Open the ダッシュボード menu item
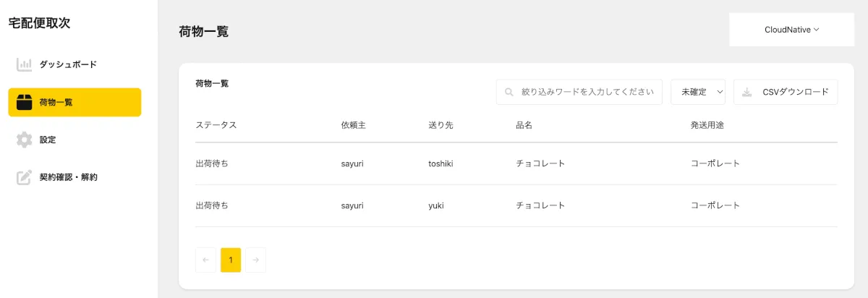Screen dimensions: 868x298 click(x=68, y=65)
